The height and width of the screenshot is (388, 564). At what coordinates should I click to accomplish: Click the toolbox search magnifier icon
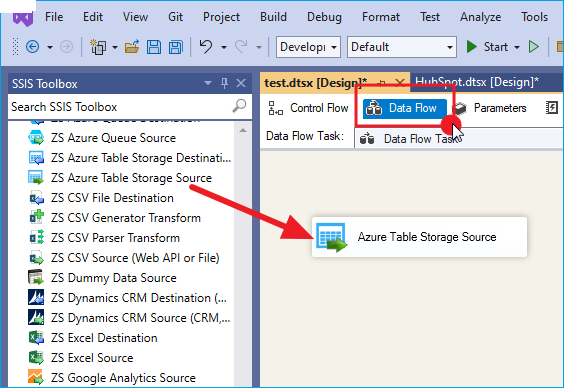click(240, 106)
